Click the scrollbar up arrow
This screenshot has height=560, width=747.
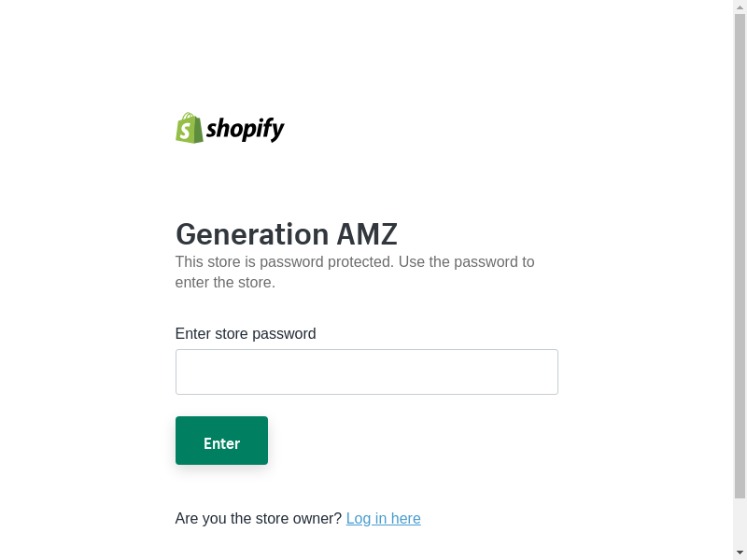[740, 7]
